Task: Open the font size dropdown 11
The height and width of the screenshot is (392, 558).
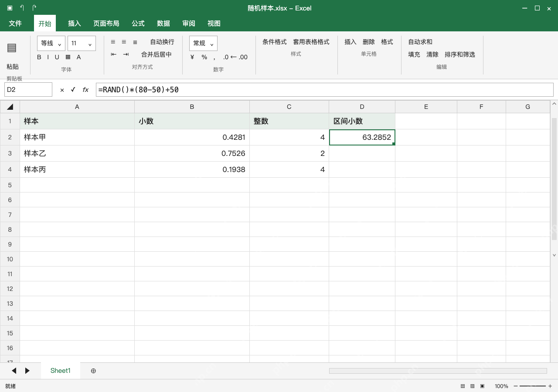Action: pyautogui.click(x=82, y=43)
